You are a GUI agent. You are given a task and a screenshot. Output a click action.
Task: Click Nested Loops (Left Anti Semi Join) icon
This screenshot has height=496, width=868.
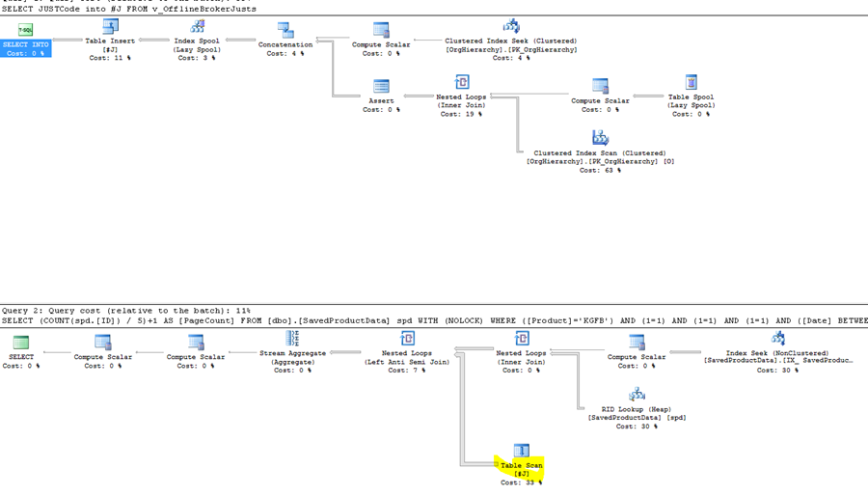point(407,339)
